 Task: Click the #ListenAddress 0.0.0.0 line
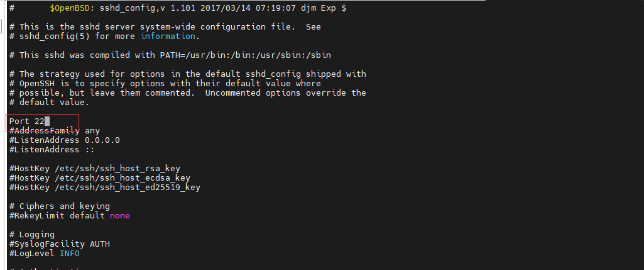click(64, 140)
